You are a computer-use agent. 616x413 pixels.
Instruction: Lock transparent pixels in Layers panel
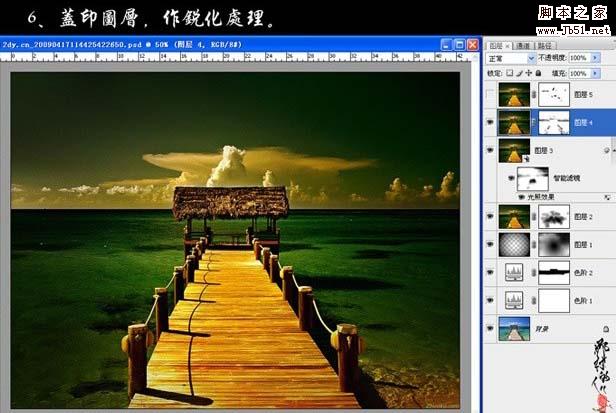(510, 73)
